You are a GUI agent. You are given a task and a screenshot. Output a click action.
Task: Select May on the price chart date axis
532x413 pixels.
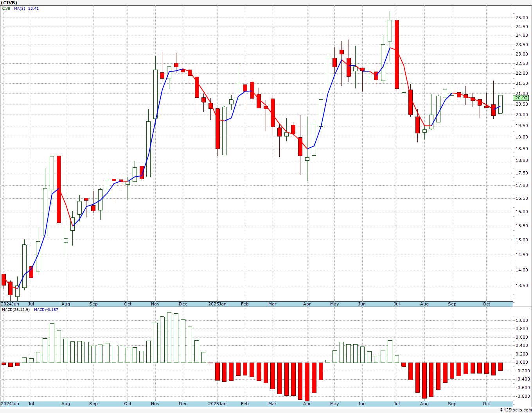334,304
